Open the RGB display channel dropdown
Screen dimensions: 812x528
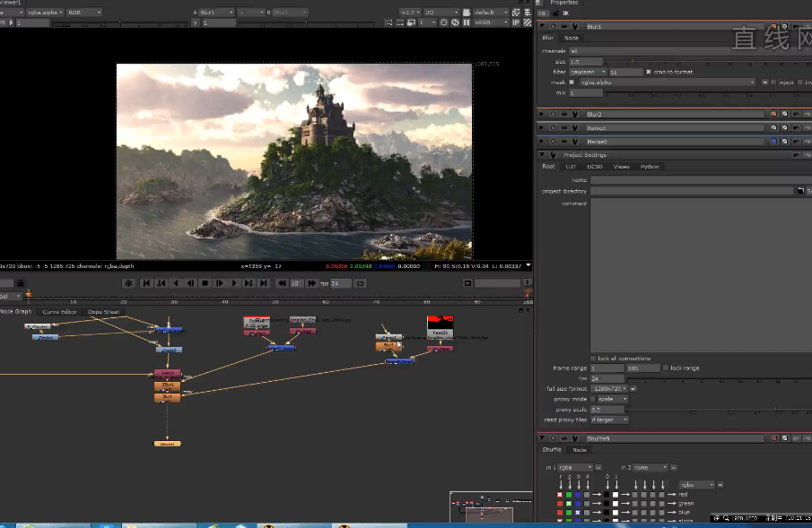pyautogui.click(x=83, y=13)
